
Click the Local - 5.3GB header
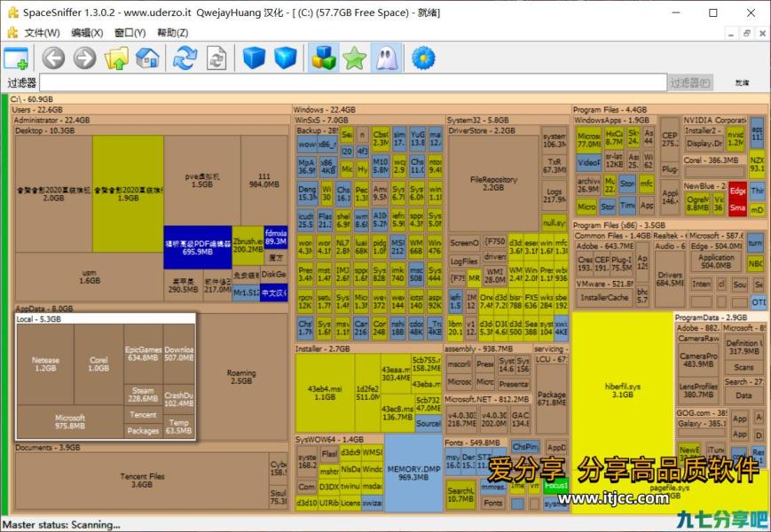(x=106, y=319)
